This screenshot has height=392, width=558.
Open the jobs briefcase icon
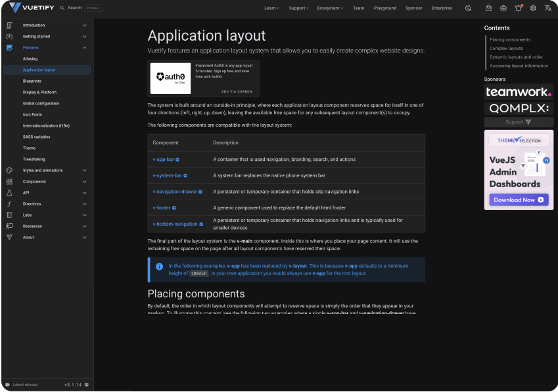[x=503, y=8]
